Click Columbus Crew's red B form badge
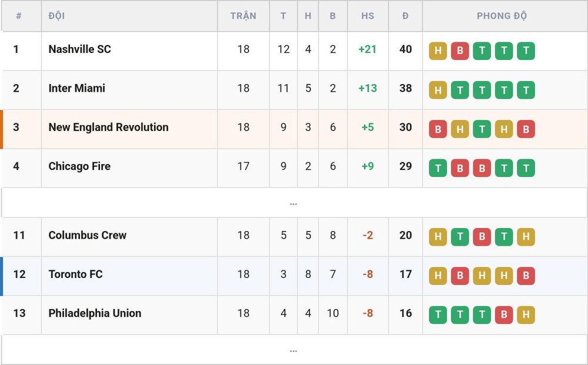Screen dimensions: 588x365 coord(482,237)
